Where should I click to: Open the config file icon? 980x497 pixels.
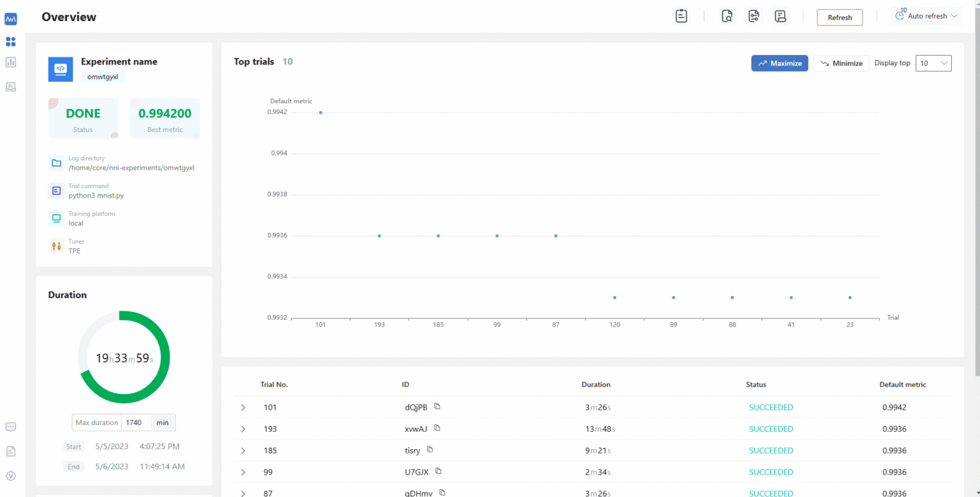pos(754,15)
